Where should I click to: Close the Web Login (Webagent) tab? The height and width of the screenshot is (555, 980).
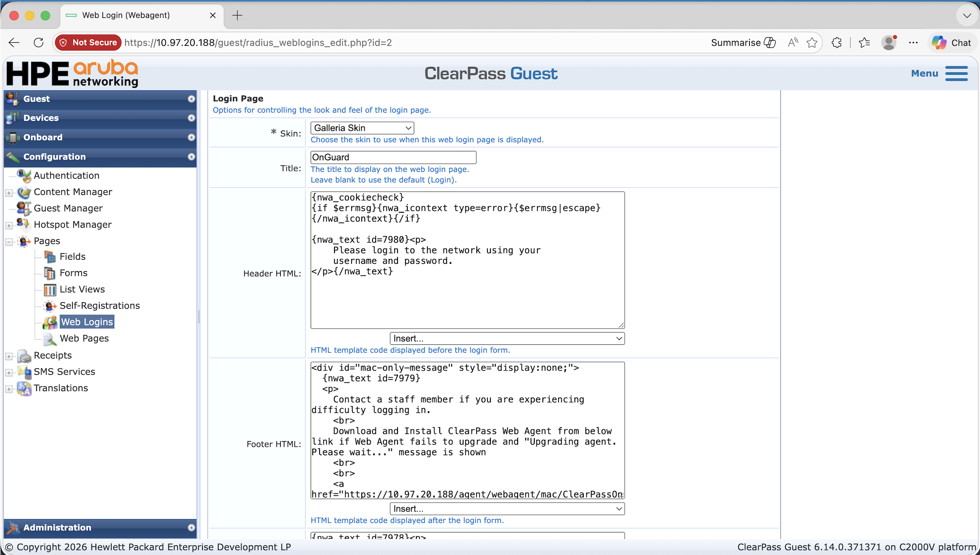pyautogui.click(x=213, y=15)
